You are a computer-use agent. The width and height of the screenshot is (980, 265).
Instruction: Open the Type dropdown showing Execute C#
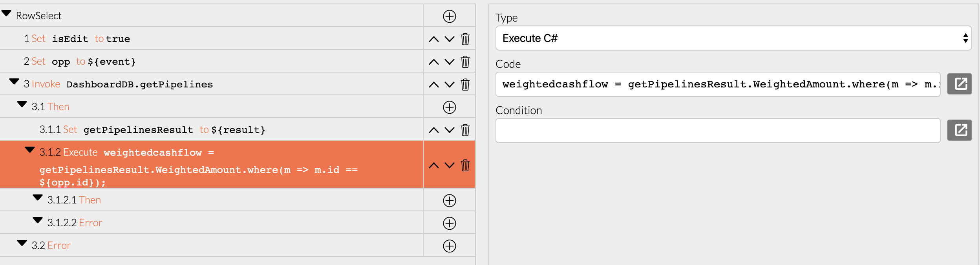[x=733, y=38]
